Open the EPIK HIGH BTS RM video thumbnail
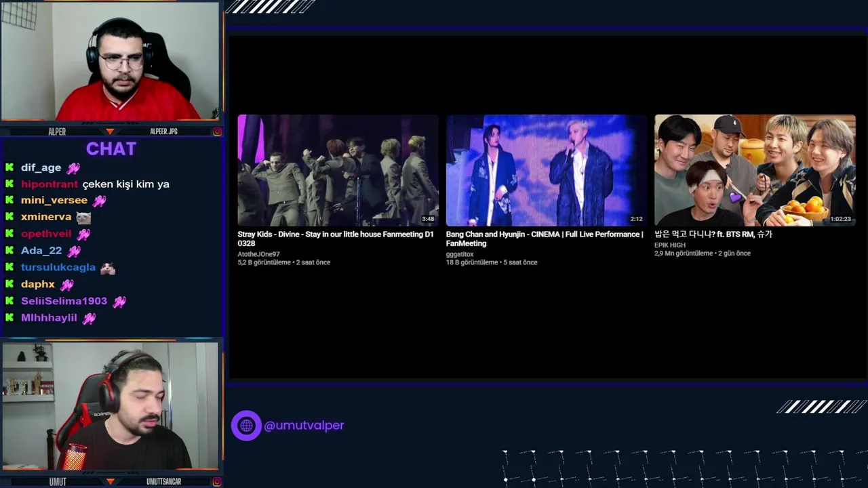Screen dimensions: 868x488 click(x=755, y=170)
